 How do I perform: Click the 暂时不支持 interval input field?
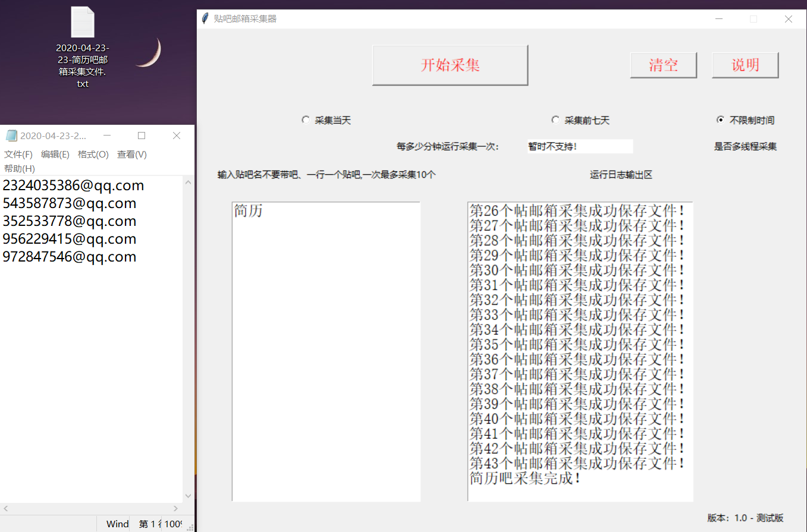[579, 146]
